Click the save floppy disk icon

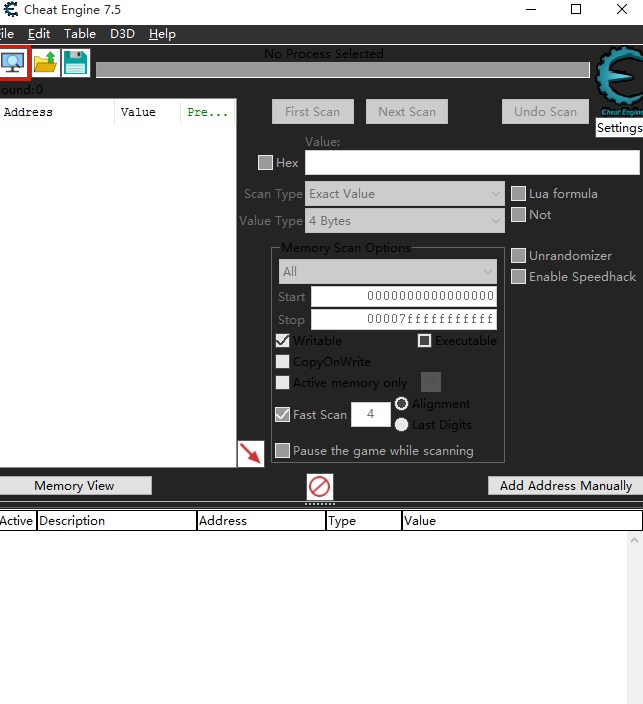75,63
